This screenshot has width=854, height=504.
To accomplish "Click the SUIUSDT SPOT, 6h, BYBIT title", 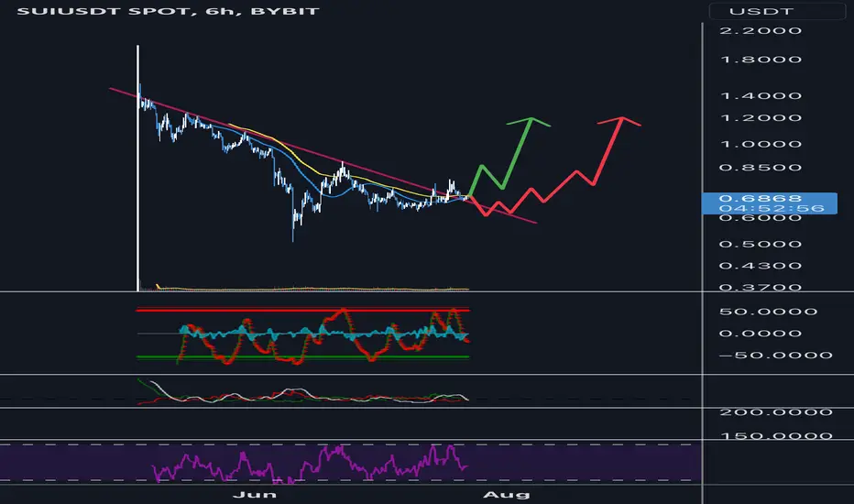I will click(169, 11).
